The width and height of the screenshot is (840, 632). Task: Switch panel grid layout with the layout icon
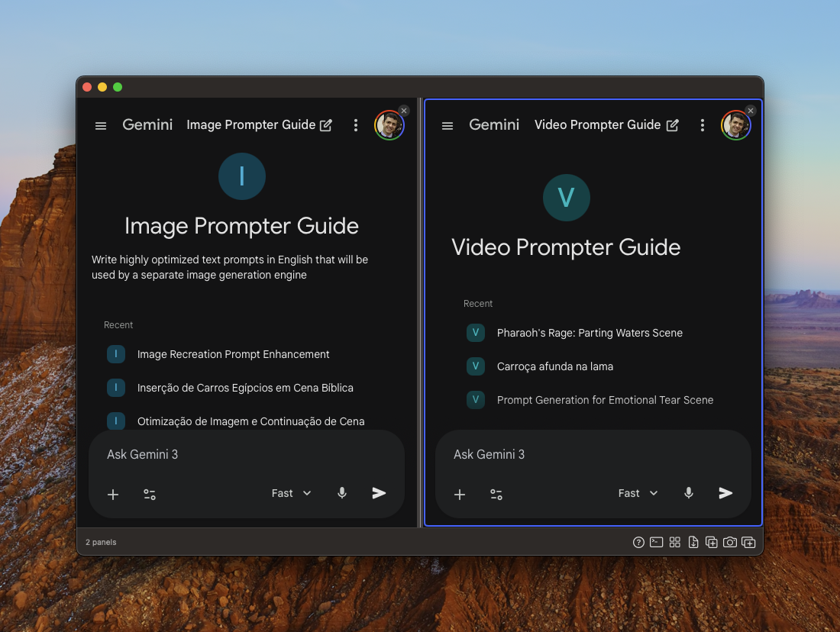[x=674, y=542]
